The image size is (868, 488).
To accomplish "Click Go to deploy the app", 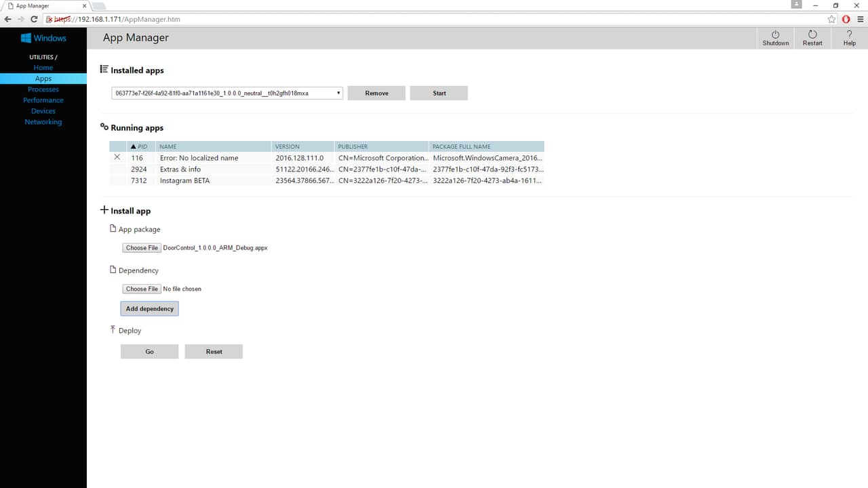I will point(149,352).
